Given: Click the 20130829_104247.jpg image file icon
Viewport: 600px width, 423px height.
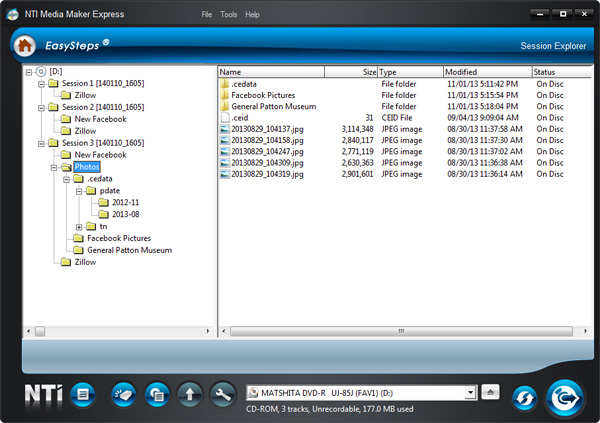Looking at the screenshot, I should tap(225, 152).
